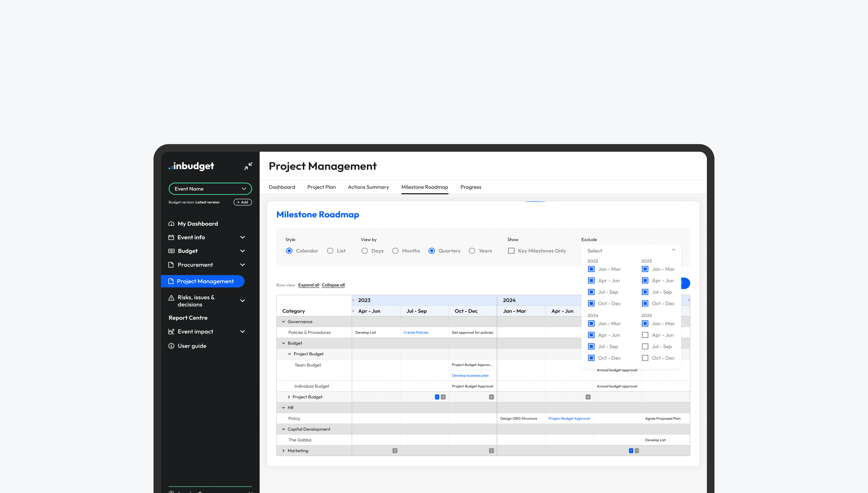Collapse the Budget category row in table
Viewport: 868px width, 493px height.
(x=284, y=343)
